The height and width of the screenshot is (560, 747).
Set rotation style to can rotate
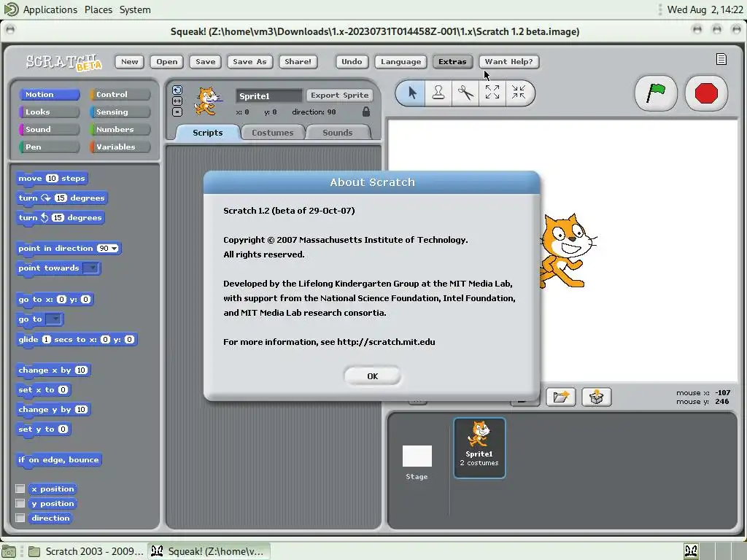(x=177, y=90)
